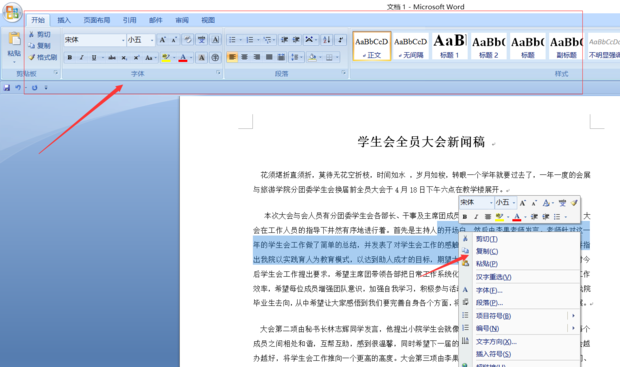The height and width of the screenshot is (367, 620).
Task: Choose 粘贴(P) in the context menu
Action: tap(520, 264)
